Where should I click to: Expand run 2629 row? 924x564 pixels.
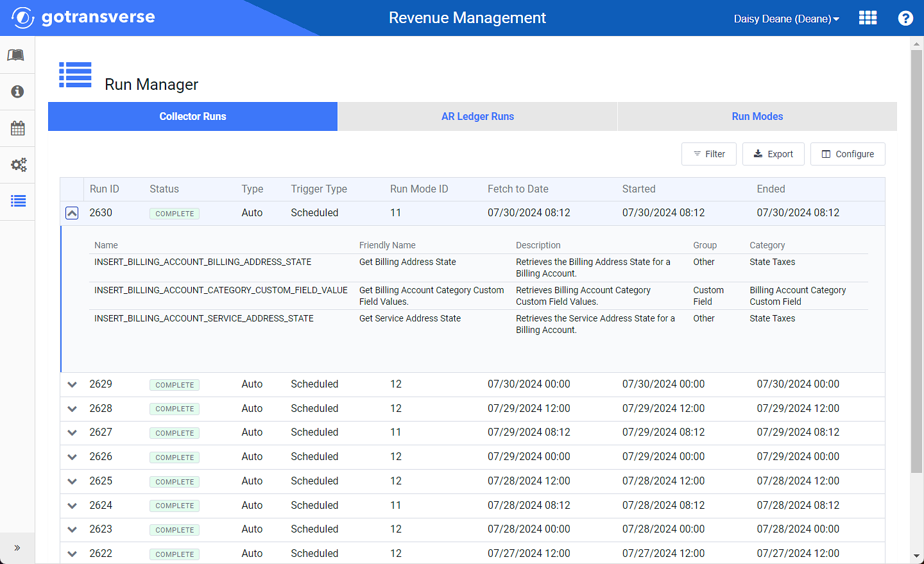[x=72, y=384]
